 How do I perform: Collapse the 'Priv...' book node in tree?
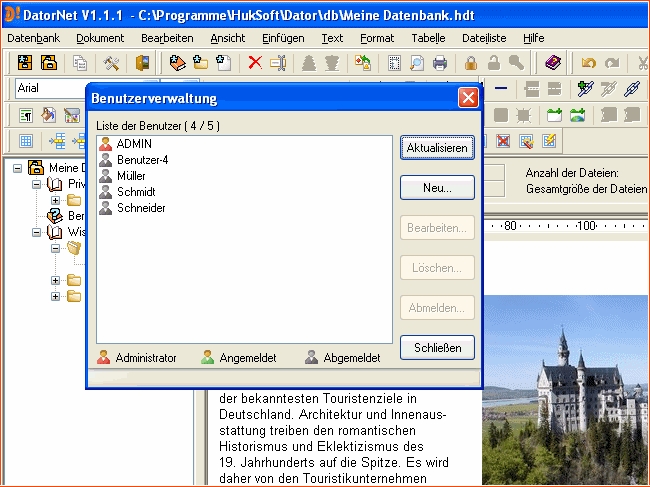point(37,184)
